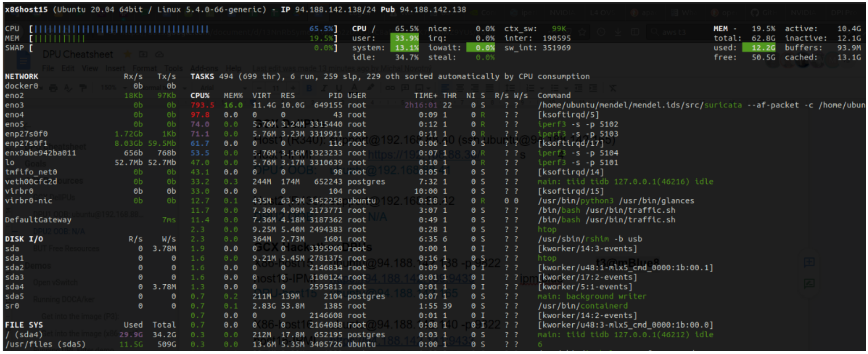The height and width of the screenshot is (354, 868).
Task: Select the sr0 disk row label
Action: coord(12,306)
